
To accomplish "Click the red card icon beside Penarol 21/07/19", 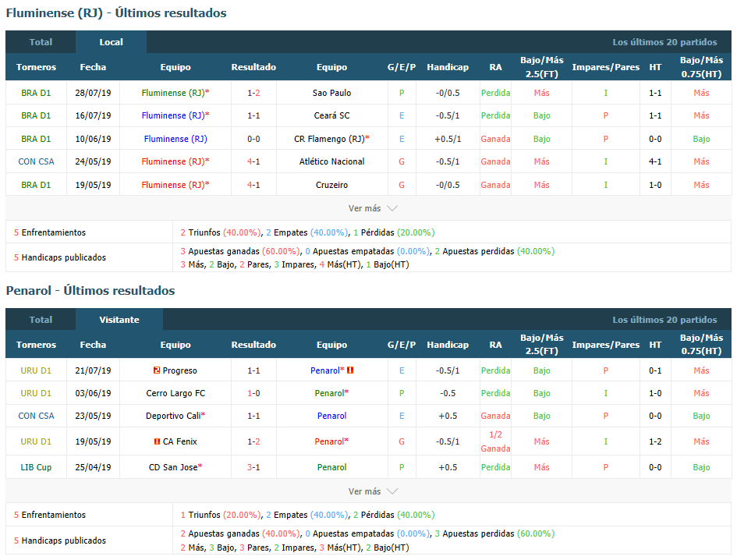I will pos(350,370).
